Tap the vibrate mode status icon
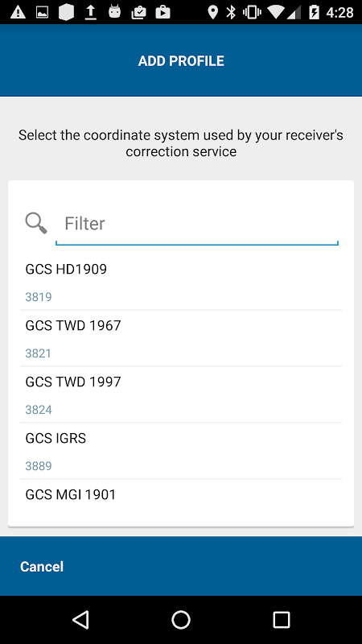Image resolution: width=362 pixels, height=644 pixels. (x=252, y=12)
